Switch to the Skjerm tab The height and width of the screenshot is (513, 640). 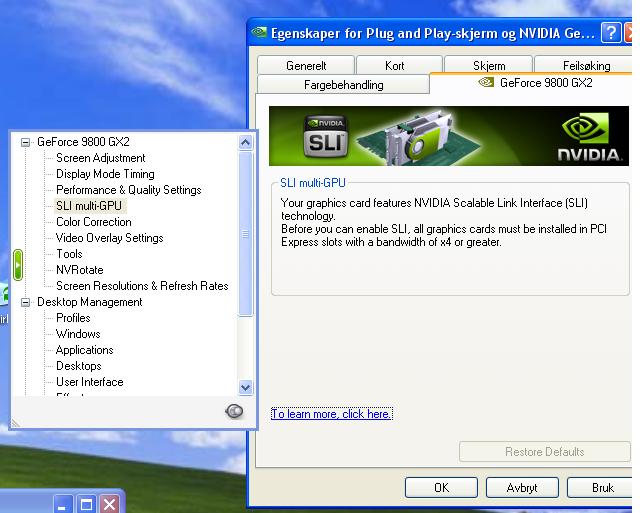[x=489, y=66]
